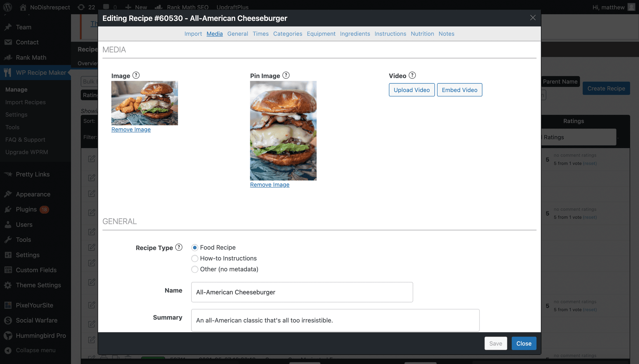Viewport: 639px width, 364px height.
Task: Open FAQ & Support in sidebar
Action: (25, 140)
